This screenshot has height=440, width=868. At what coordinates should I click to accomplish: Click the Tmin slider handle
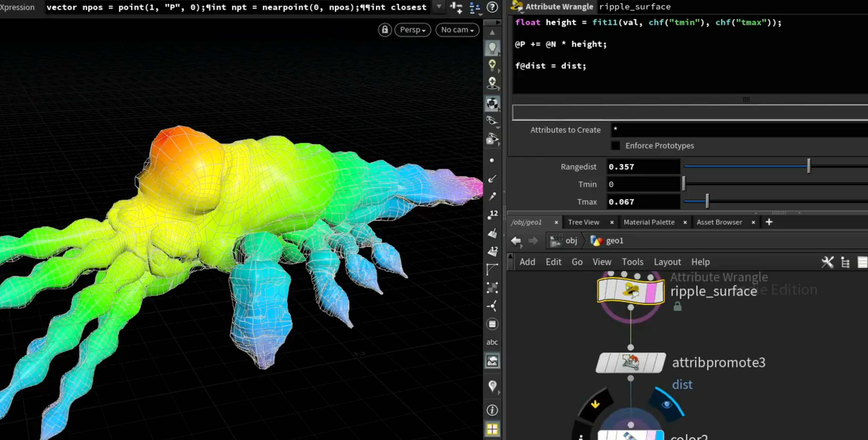tap(684, 184)
